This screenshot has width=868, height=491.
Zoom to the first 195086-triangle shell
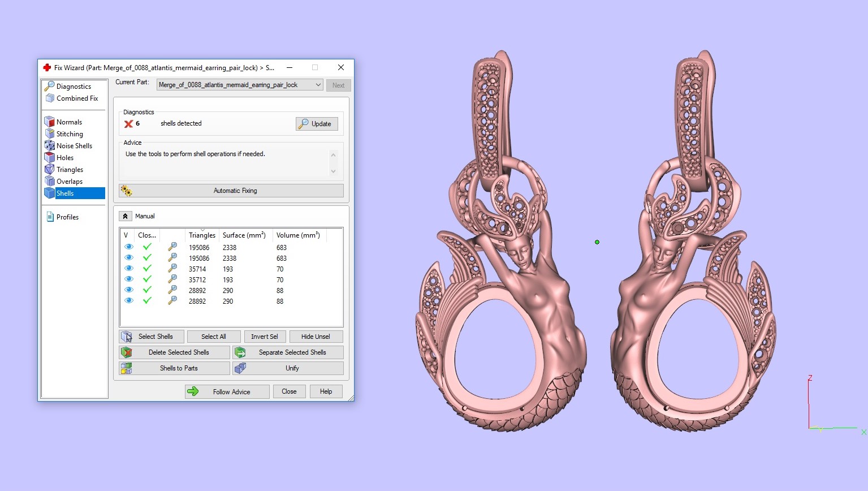[x=172, y=247]
